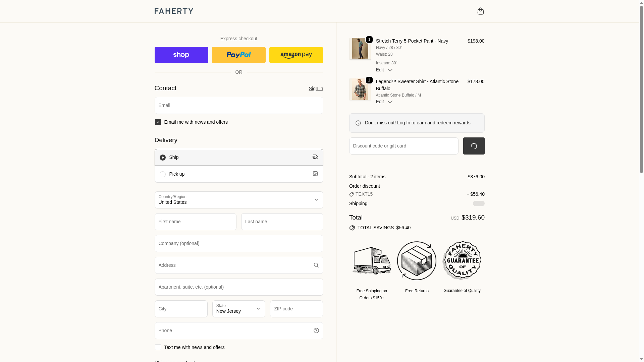The height and width of the screenshot is (362, 644).
Task: Click the free shipping truck illustration
Action: click(372, 261)
